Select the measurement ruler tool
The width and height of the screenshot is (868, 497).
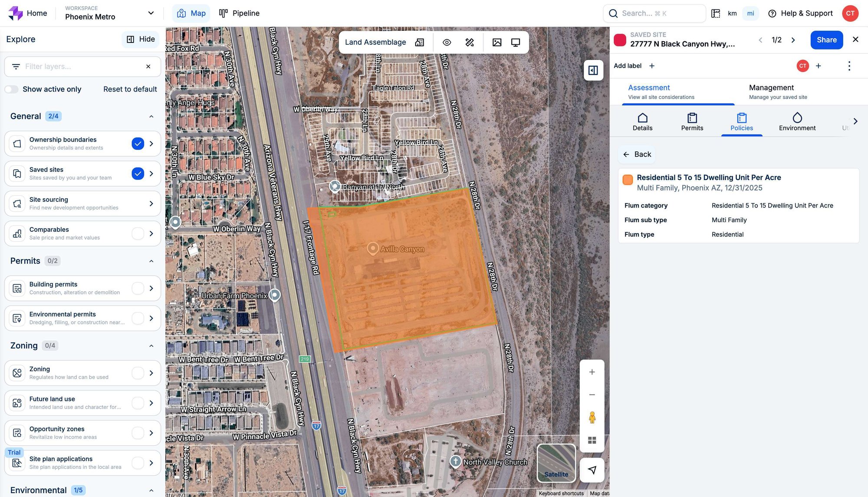tap(469, 42)
